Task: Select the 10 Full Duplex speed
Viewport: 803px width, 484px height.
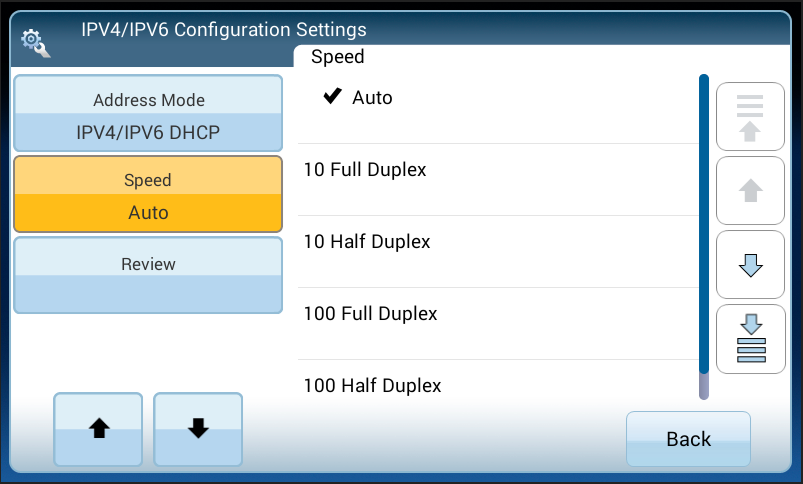Action: (x=365, y=170)
